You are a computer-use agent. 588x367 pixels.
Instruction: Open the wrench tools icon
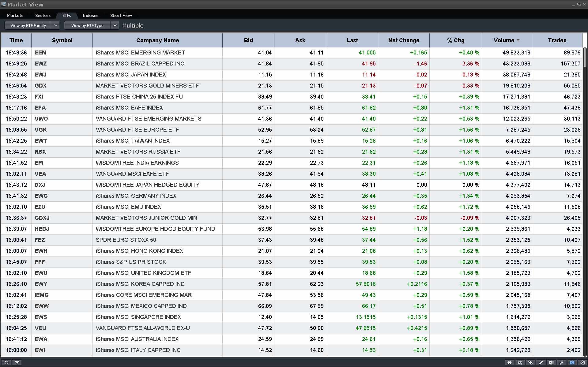coord(562,362)
